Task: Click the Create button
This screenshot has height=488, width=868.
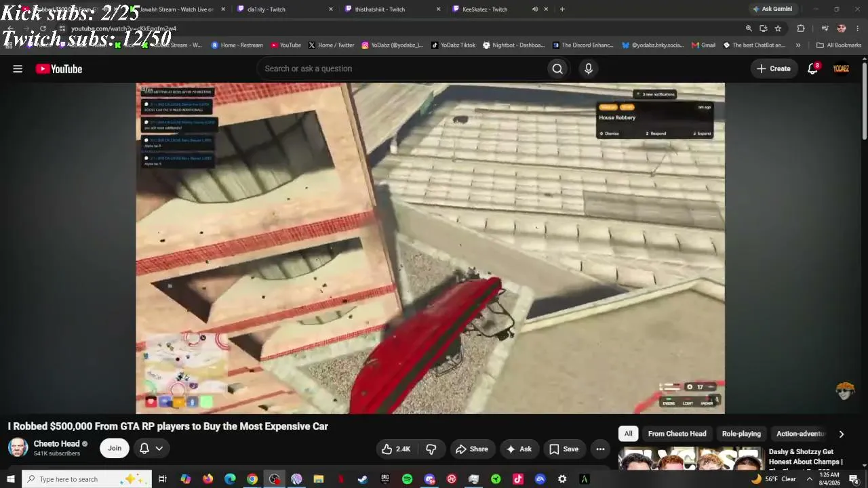Action: tap(774, 68)
